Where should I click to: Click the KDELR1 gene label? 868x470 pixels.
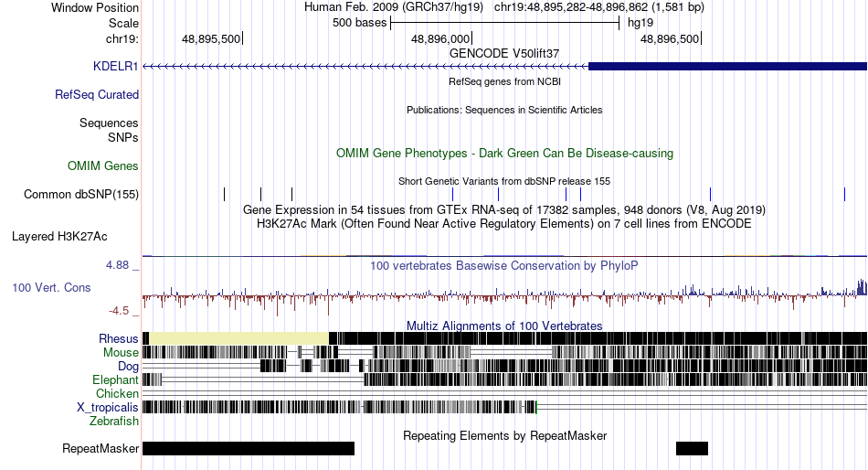point(115,66)
